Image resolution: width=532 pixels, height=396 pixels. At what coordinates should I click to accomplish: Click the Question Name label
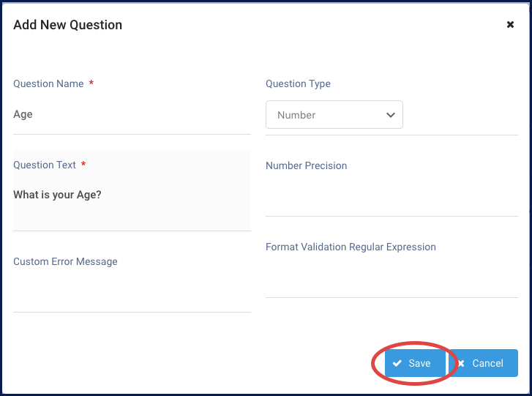(x=48, y=83)
